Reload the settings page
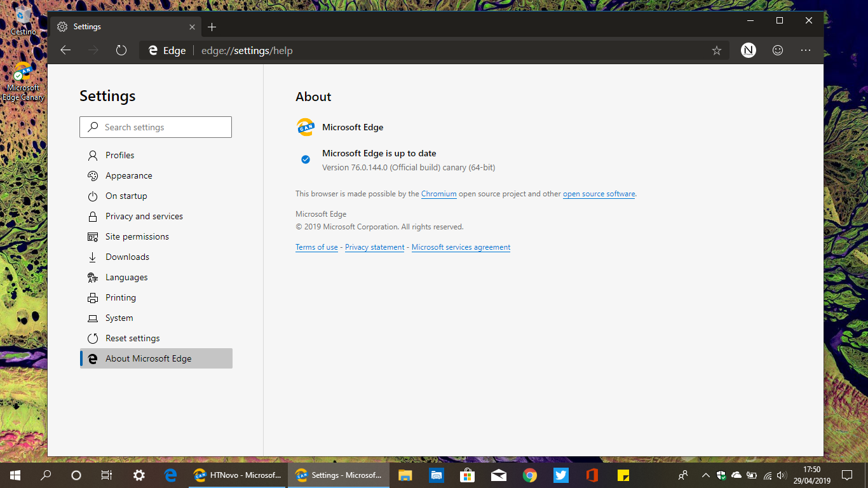The height and width of the screenshot is (488, 868). (121, 50)
